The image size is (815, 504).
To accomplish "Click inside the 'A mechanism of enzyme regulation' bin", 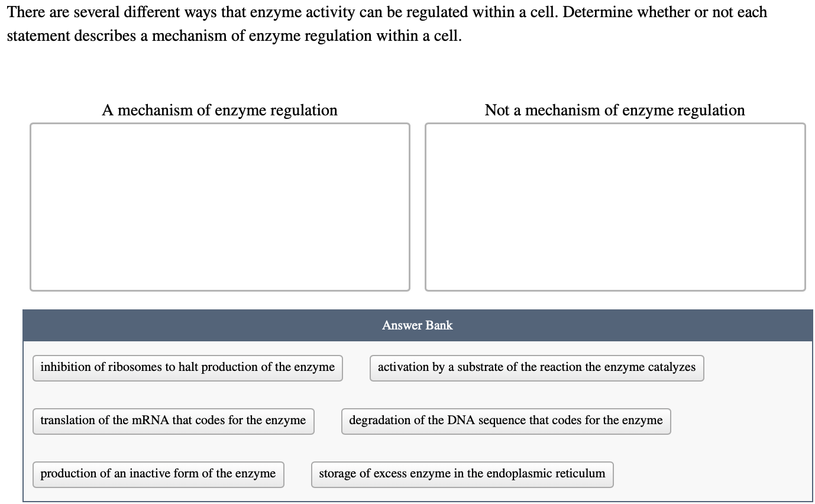I will coord(220,206).
